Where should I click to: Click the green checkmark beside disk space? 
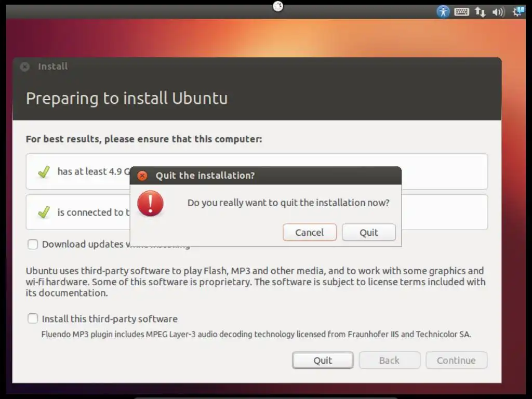44,171
